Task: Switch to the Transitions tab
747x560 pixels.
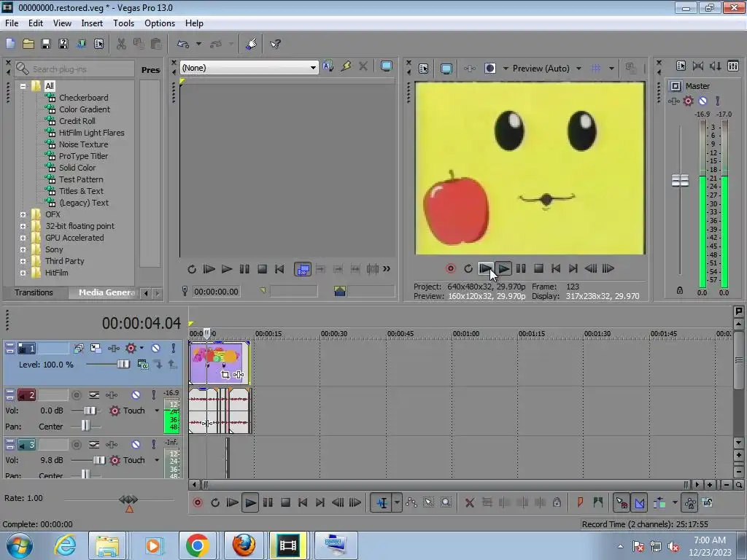Action: point(34,292)
